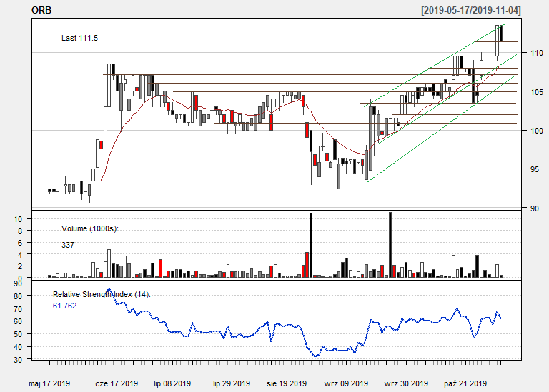Screen dimensions: 549x392
Task: Click the tallest volume bar in late August
Action: 311,245
